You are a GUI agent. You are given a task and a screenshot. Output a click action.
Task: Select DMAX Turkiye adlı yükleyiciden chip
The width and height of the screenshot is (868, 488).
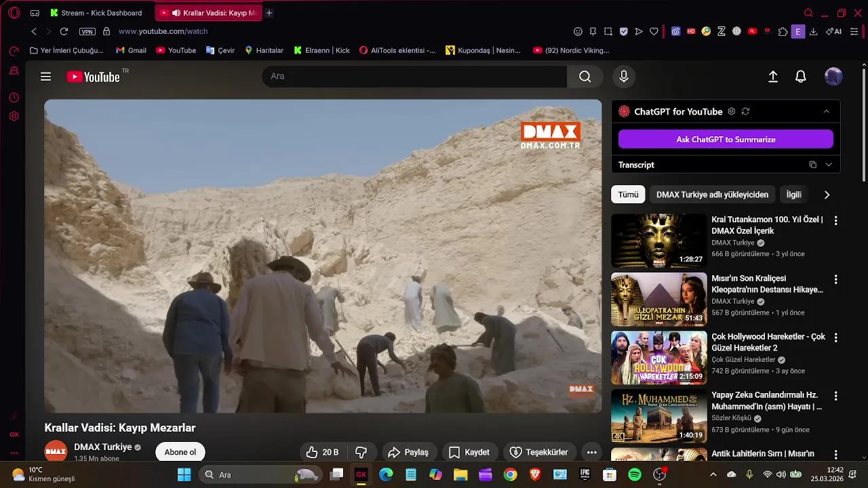[712, 195]
